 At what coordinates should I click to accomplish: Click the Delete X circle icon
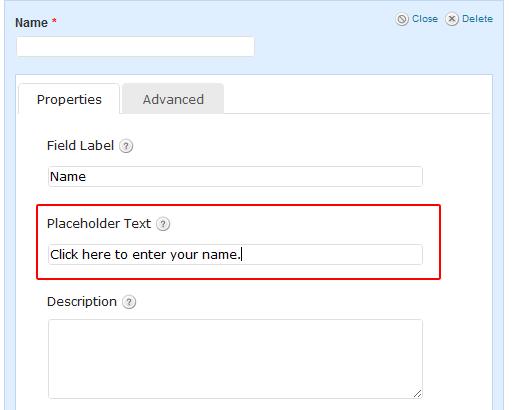pyautogui.click(x=452, y=19)
